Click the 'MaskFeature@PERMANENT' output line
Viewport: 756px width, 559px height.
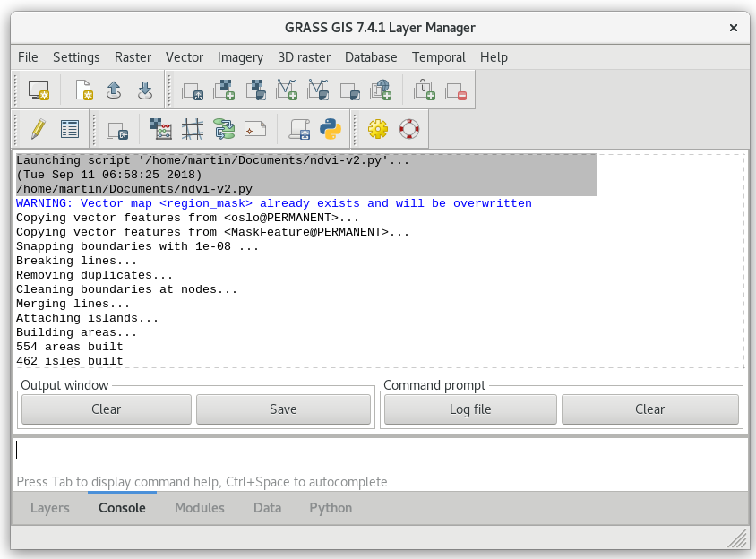click(x=212, y=232)
